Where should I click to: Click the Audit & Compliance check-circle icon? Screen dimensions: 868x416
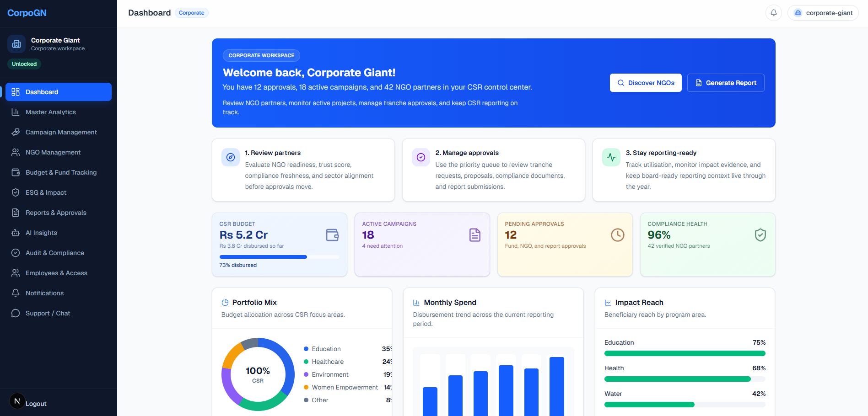click(x=16, y=253)
